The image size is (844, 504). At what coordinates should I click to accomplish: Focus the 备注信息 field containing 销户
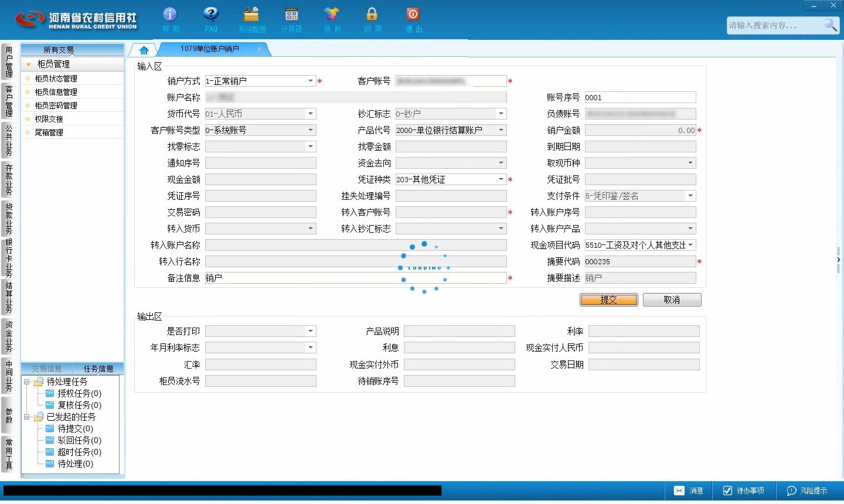pos(356,278)
